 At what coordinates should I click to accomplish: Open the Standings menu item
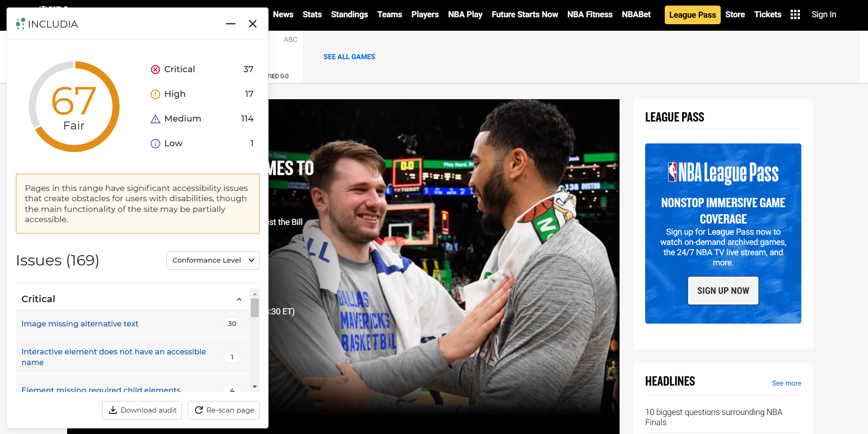(350, 14)
